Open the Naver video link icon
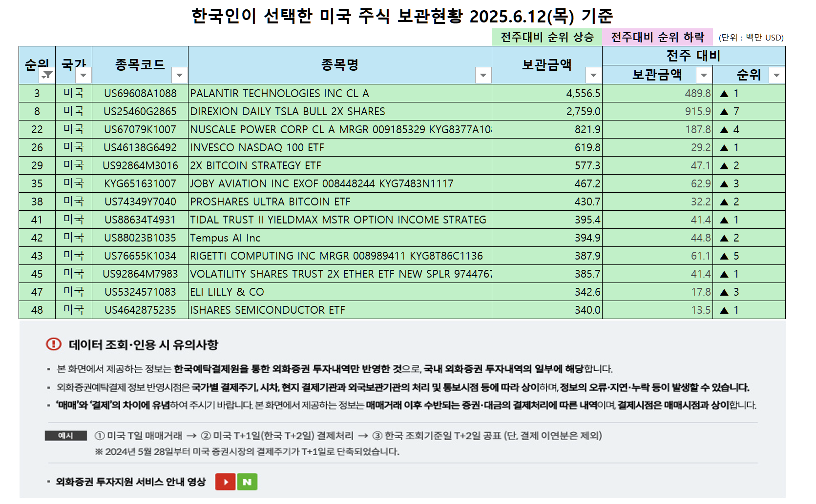The height and width of the screenshot is (504, 816). pyautogui.click(x=248, y=482)
